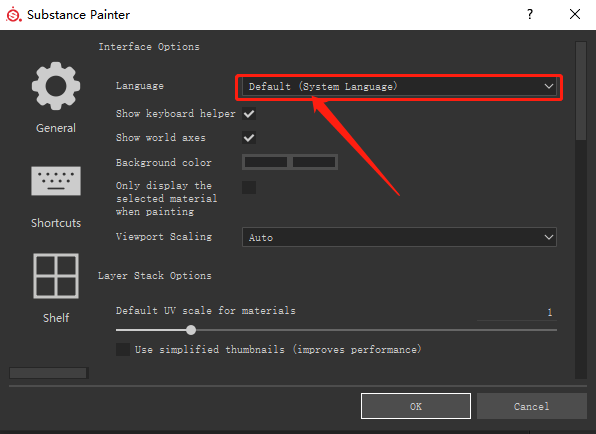Click the vertical scrollbar thumb

click(x=581, y=91)
